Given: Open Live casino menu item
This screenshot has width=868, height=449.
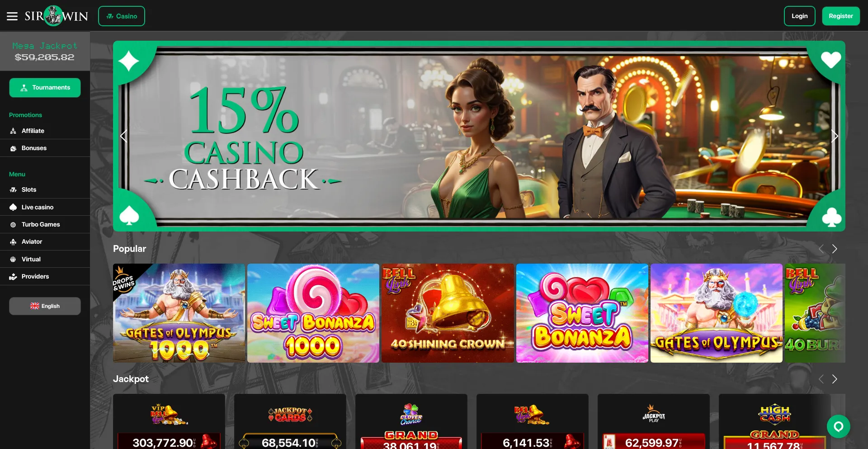Looking at the screenshot, I should (x=45, y=207).
